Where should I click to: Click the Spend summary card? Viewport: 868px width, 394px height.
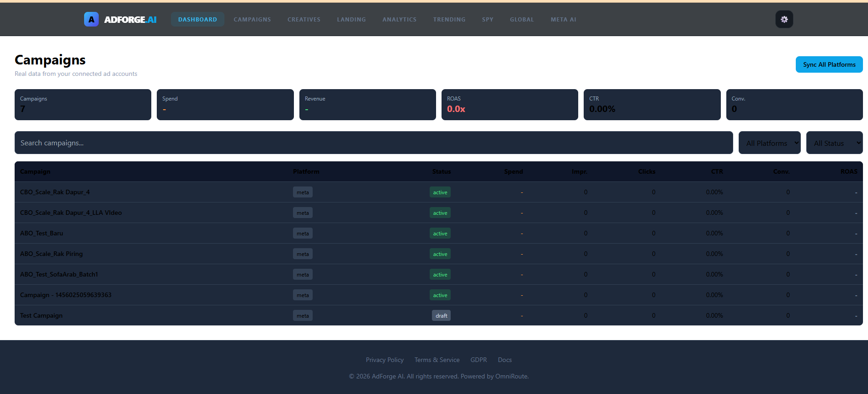(225, 105)
